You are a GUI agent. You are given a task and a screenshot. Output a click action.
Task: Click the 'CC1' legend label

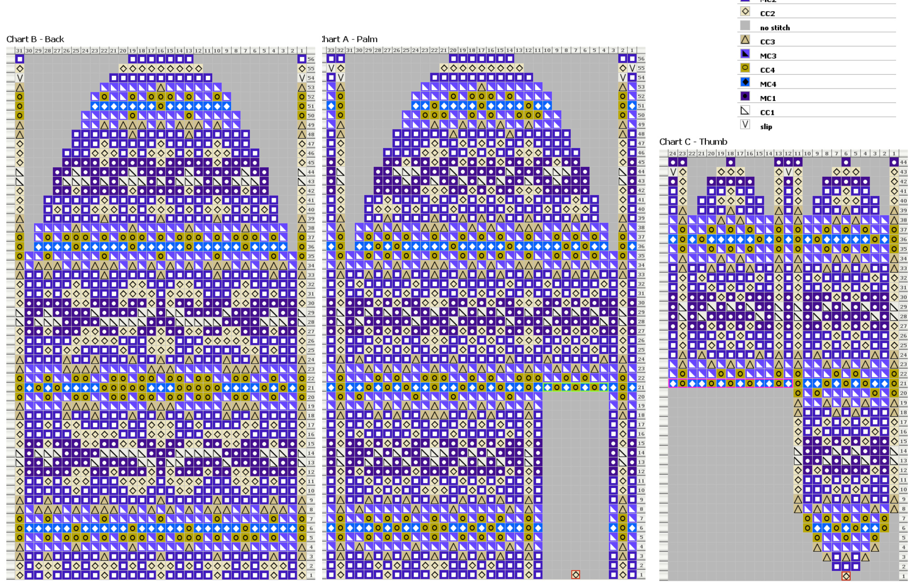click(x=767, y=113)
